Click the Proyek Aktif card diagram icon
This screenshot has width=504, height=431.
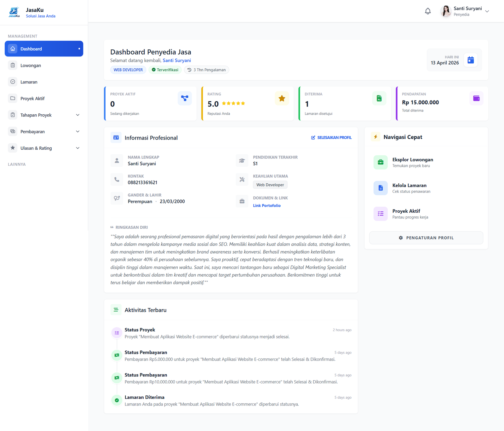185,98
